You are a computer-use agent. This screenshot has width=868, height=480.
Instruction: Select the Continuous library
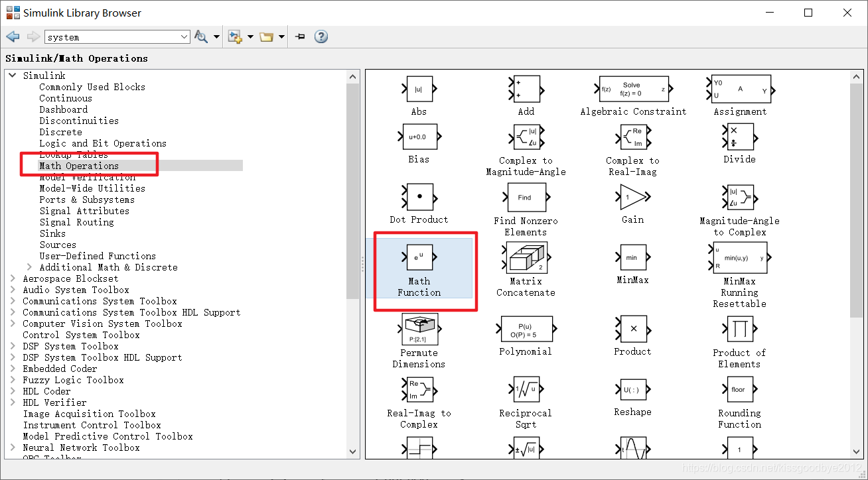66,98
